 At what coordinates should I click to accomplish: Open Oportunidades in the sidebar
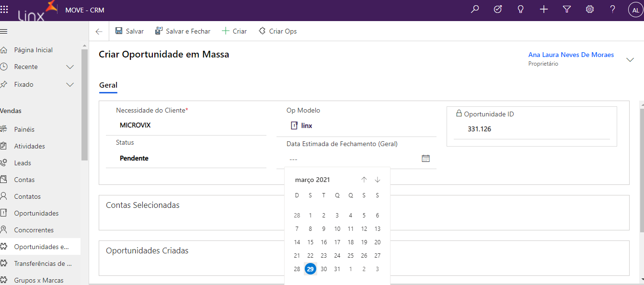point(36,213)
